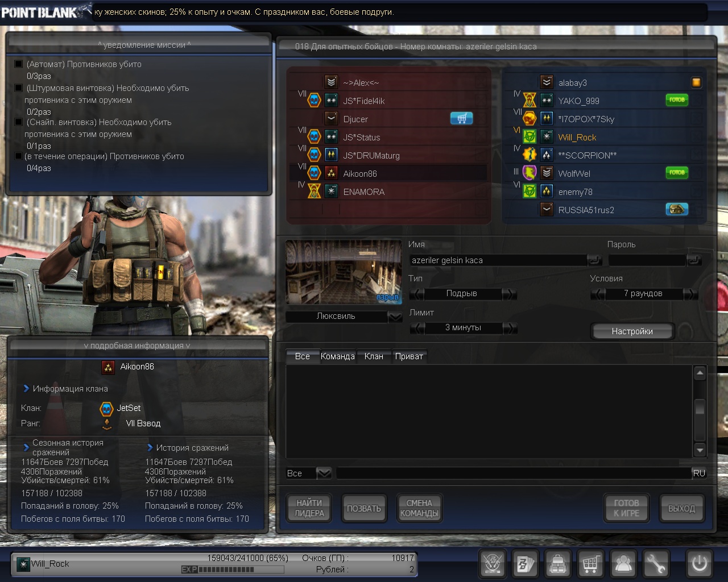Click the previous arrow for Тип Подрыв
728x582 pixels.
point(416,294)
